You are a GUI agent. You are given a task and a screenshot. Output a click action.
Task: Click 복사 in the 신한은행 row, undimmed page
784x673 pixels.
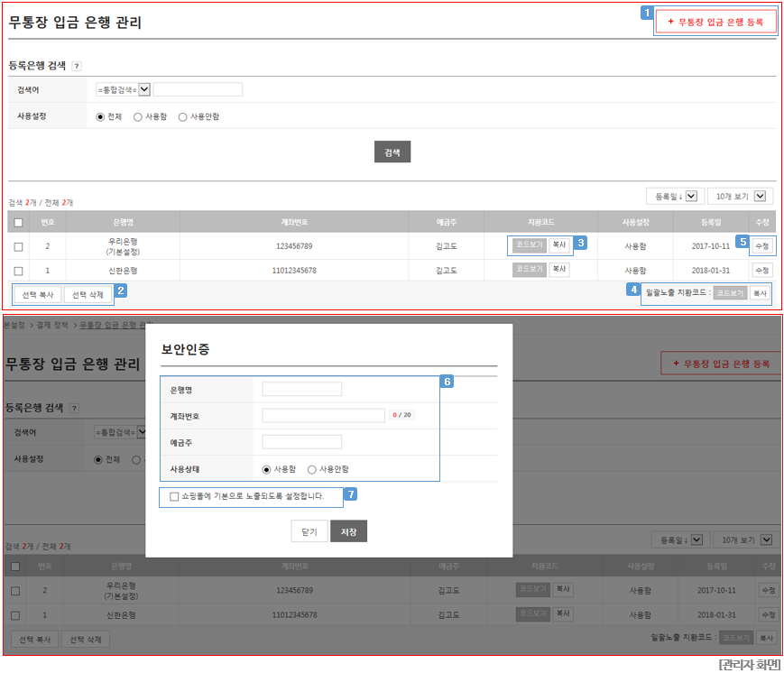tap(559, 269)
